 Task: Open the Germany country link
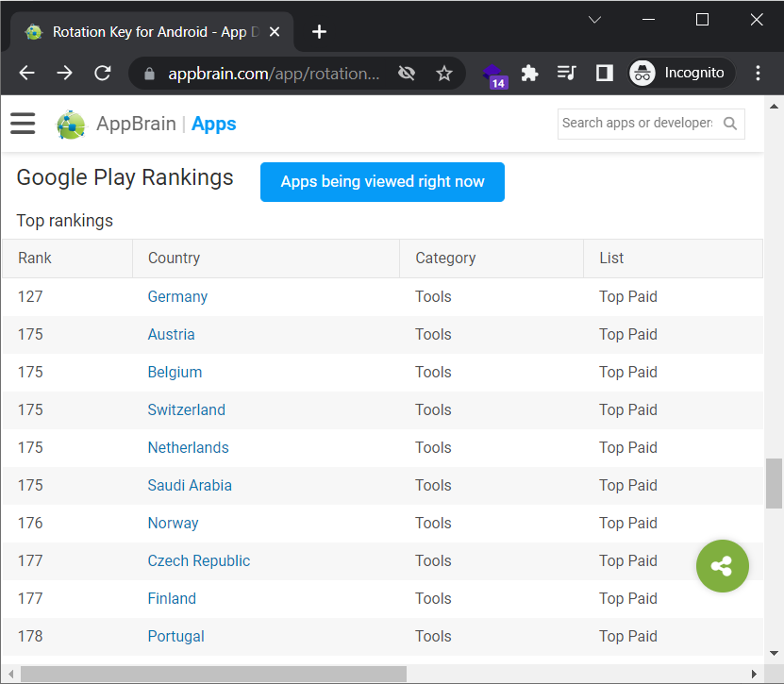(x=177, y=296)
